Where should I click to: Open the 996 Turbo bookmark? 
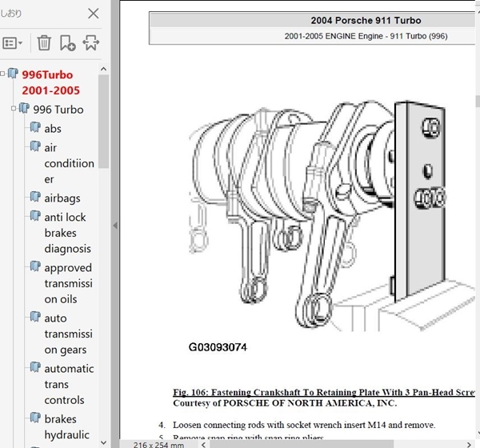(x=58, y=110)
